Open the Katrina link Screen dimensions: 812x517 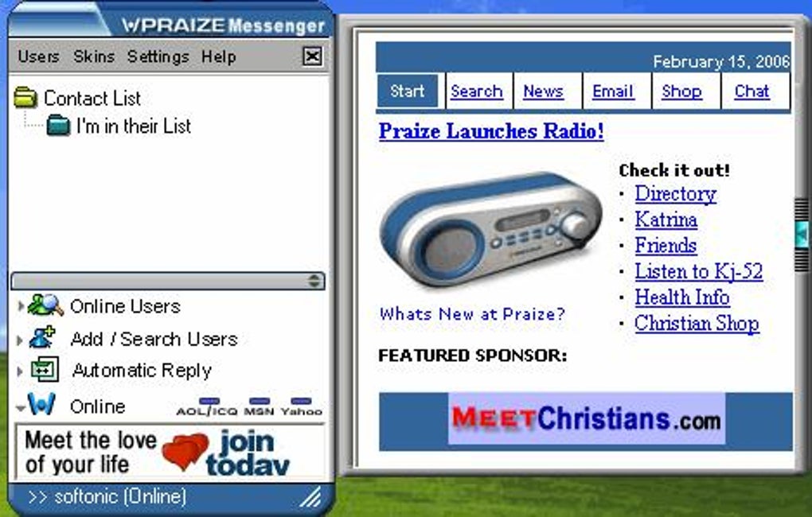coord(666,220)
